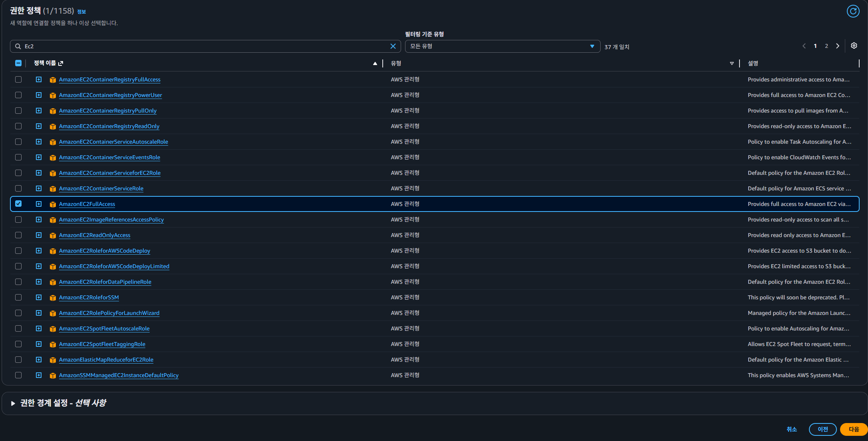Click the magnifier icon in the search box
Image resolution: width=868 pixels, height=441 pixels.
click(18, 46)
